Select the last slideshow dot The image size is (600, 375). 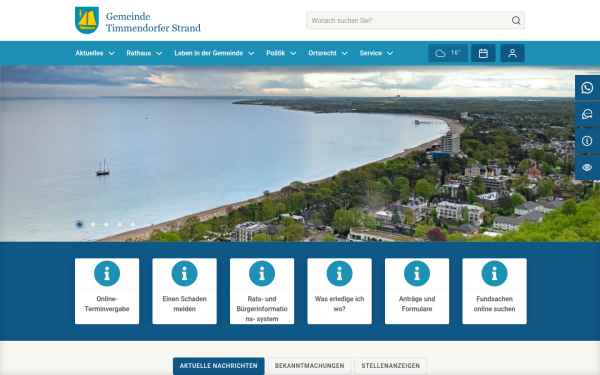point(133,225)
